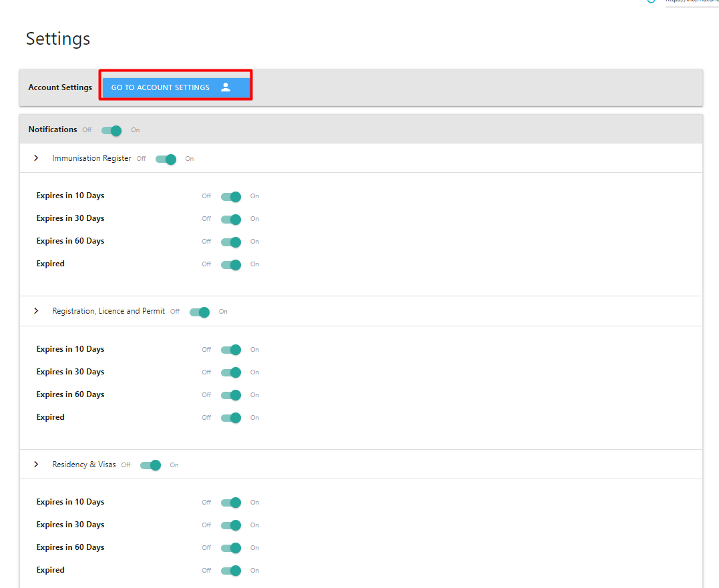Click the On label beside Notifications

136,130
